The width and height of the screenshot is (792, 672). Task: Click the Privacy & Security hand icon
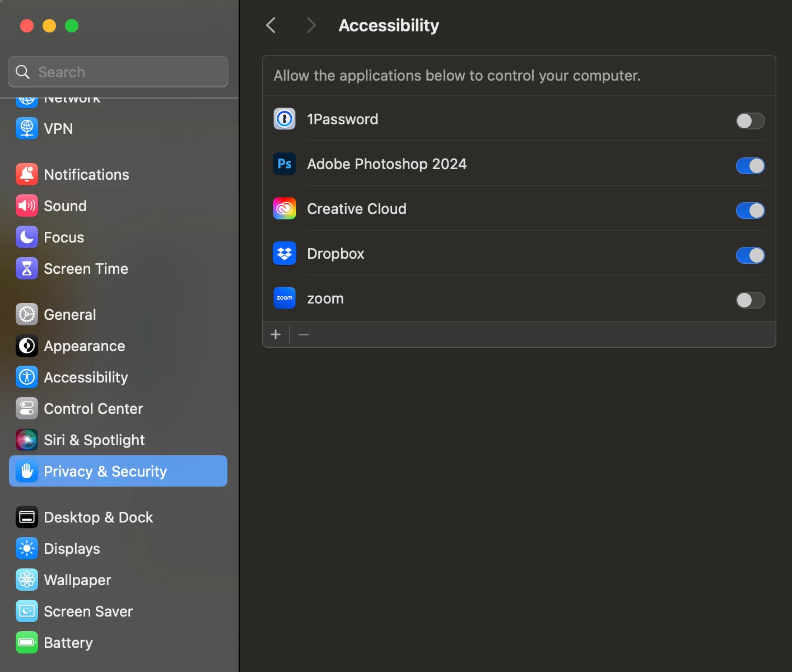click(27, 471)
